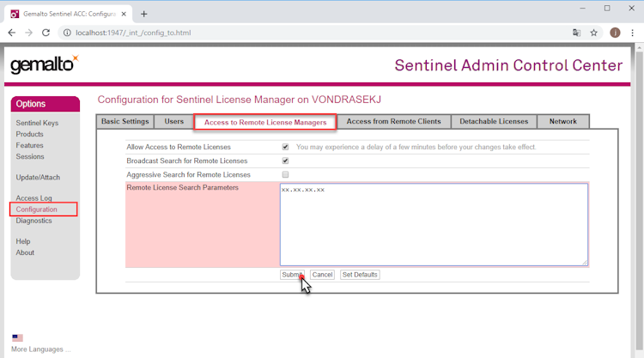
Task: Go forward using the browser forward arrow
Action: 28,33
